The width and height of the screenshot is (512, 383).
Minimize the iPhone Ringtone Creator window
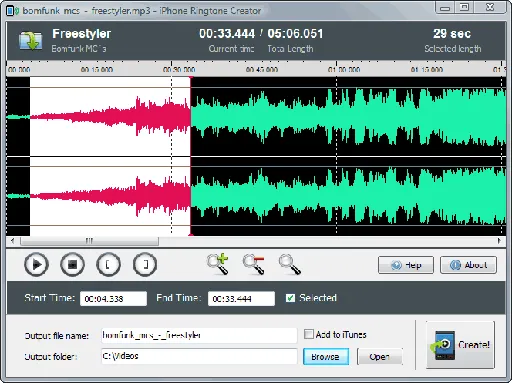pyautogui.click(x=445, y=7)
